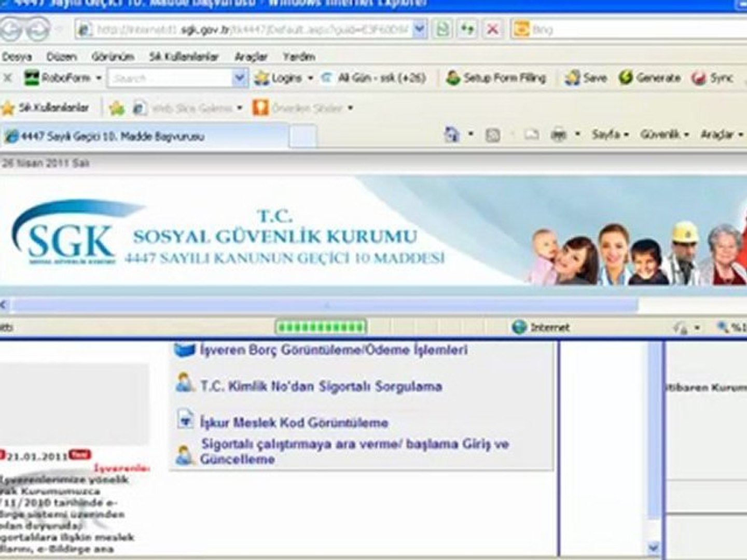The image size is (747, 560).
Task: Click the RoboForm Sync icon
Action: coord(698,78)
